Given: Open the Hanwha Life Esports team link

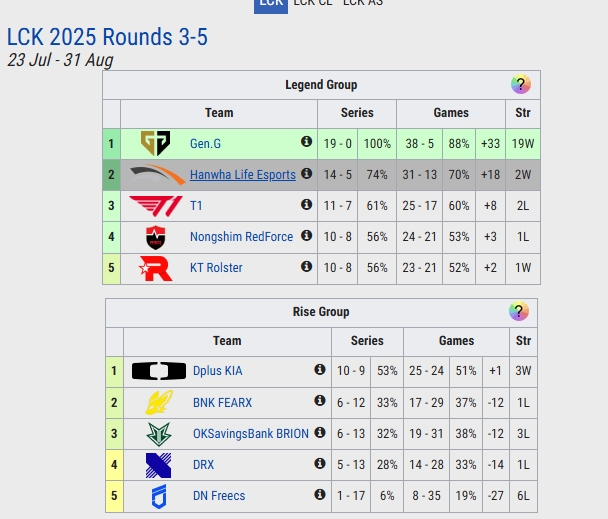Looking at the screenshot, I should point(243,175).
